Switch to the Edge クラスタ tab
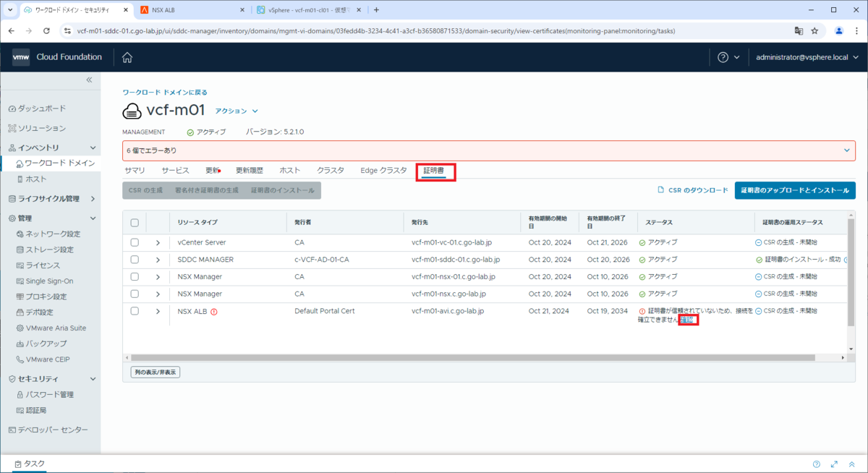 pos(383,171)
